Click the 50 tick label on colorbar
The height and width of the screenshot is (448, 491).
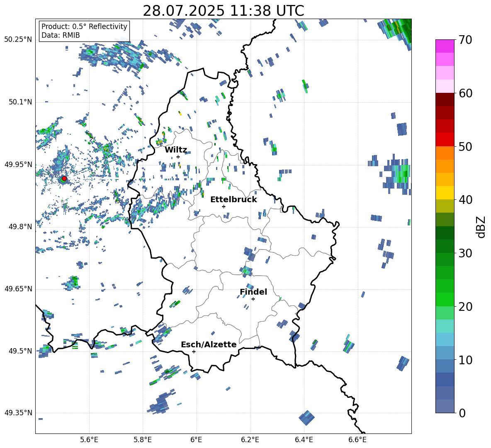465,147
